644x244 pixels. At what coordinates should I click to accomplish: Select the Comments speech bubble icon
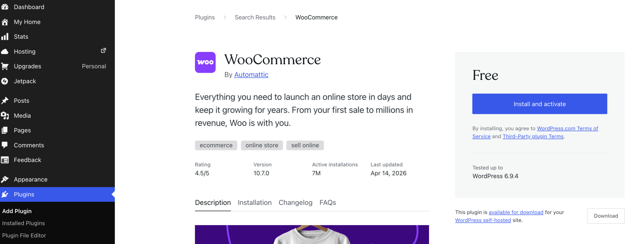pos(5,145)
